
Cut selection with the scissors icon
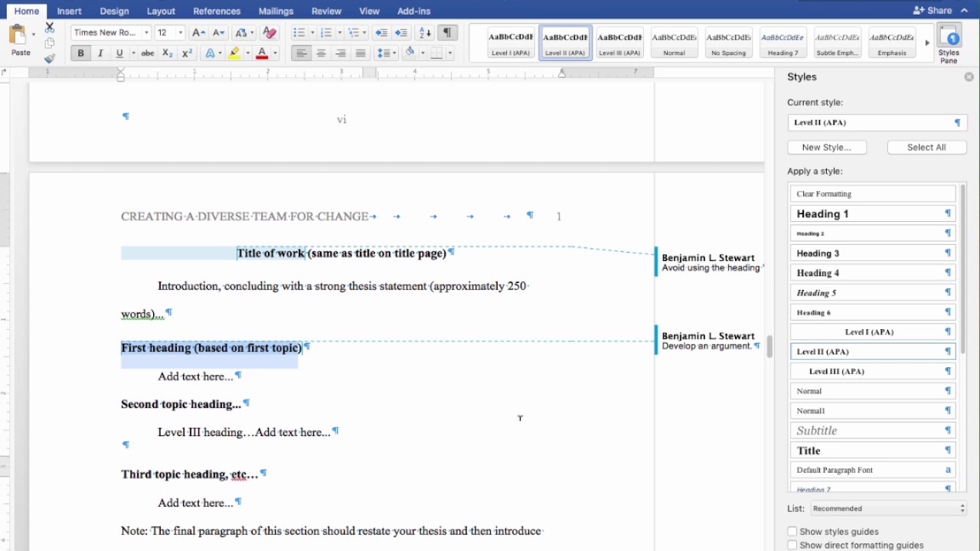click(x=50, y=28)
